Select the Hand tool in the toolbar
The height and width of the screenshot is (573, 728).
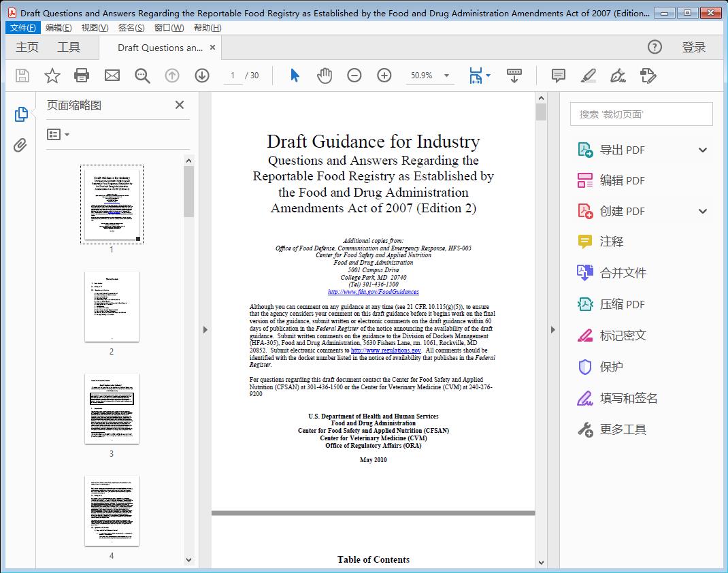(325, 76)
